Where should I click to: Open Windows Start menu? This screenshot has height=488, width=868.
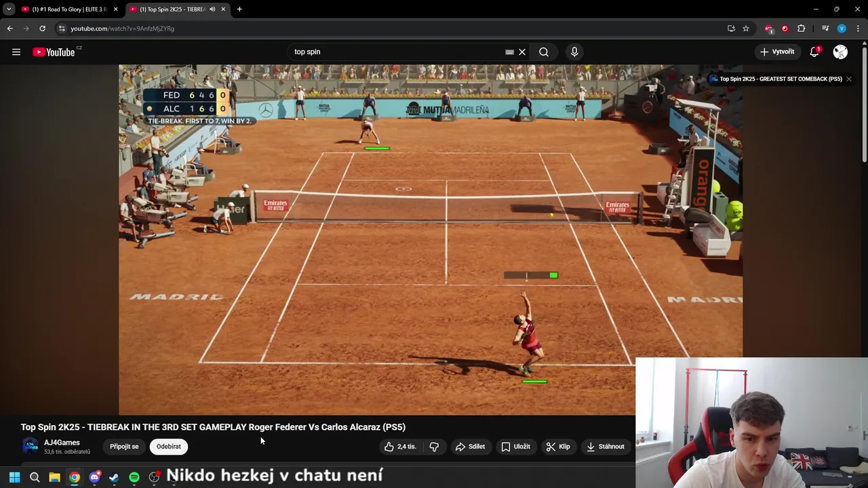(14, 477)
